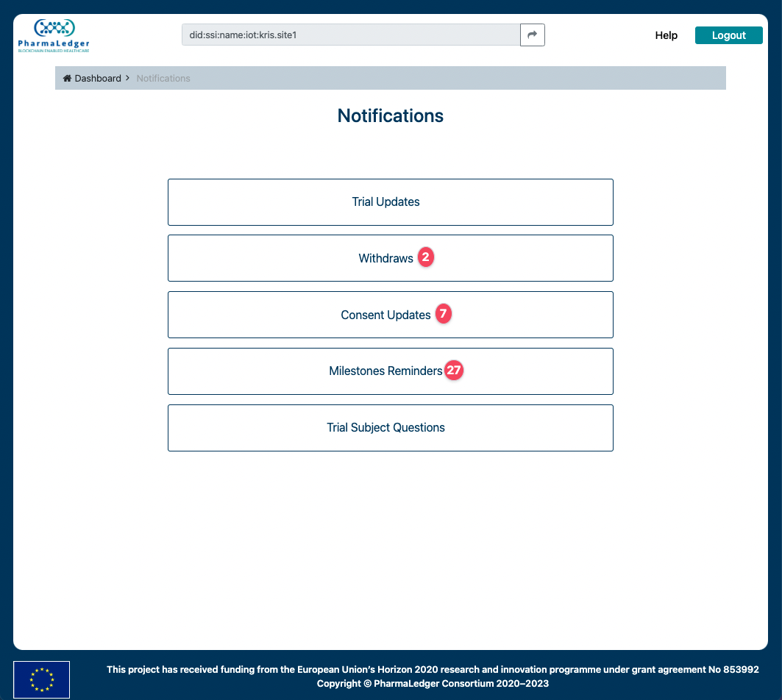Open the Help link
The width and height of the screenshot is (782, 700).
(x=666, y=35)
